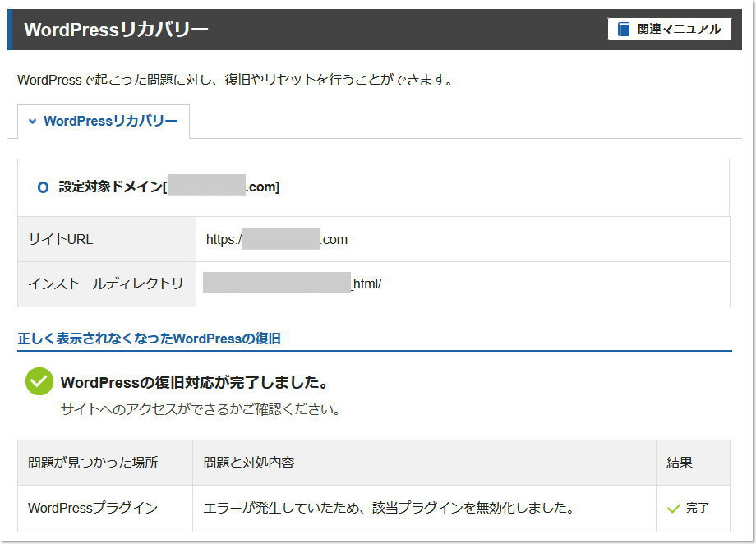Click the small green check next to 完了

pyautogui.click(x=674, y=509)
